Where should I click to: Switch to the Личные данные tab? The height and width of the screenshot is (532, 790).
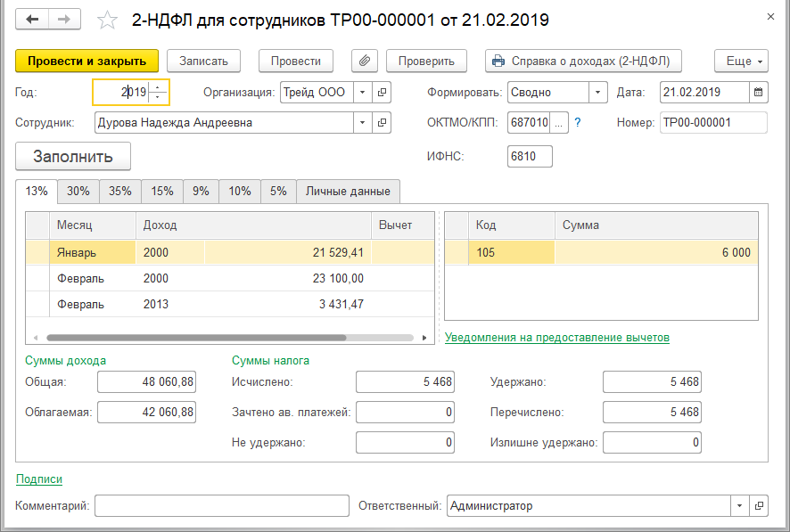coord(348,191)
